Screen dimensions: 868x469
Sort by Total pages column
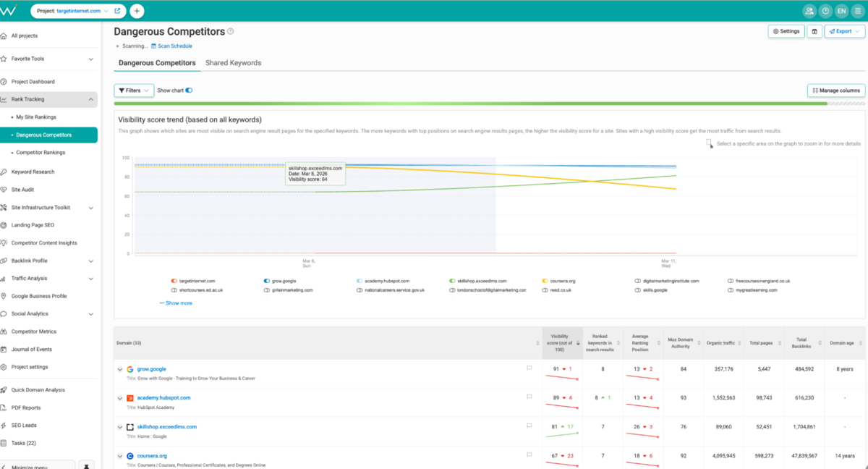tap(780, 343)
